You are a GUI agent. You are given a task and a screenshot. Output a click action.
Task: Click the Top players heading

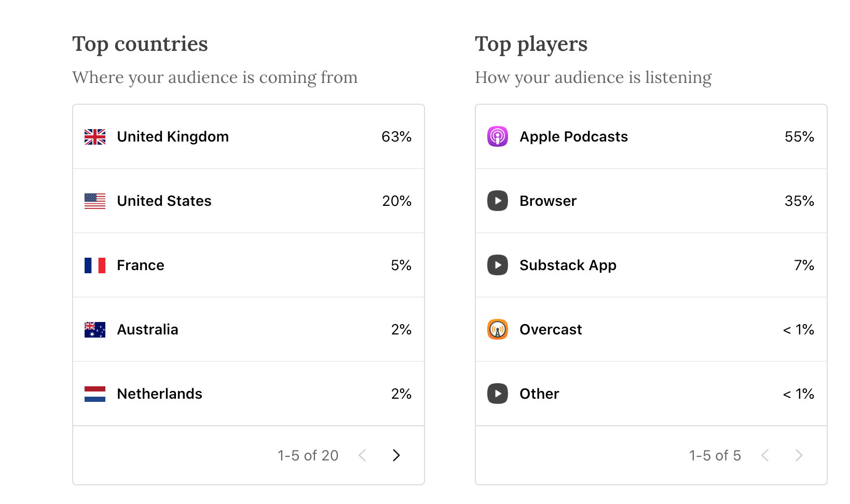point(531,44)
